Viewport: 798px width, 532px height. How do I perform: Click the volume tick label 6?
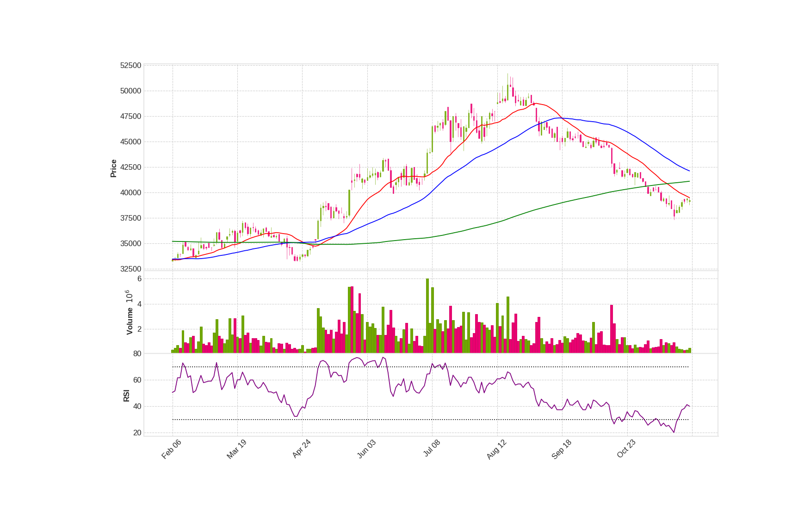tap(139, 279)
